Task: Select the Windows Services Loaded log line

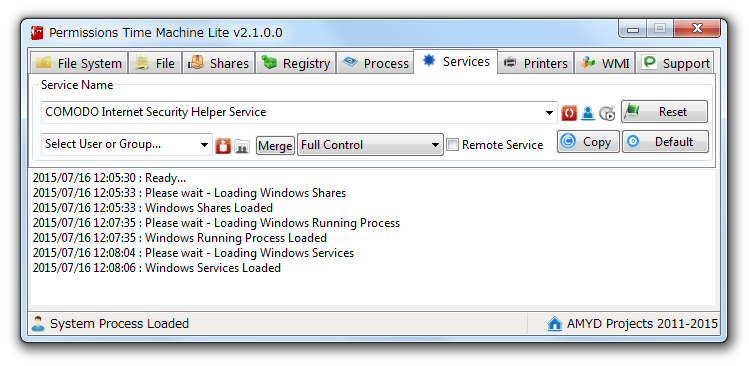Action: (x=157, y=268)
